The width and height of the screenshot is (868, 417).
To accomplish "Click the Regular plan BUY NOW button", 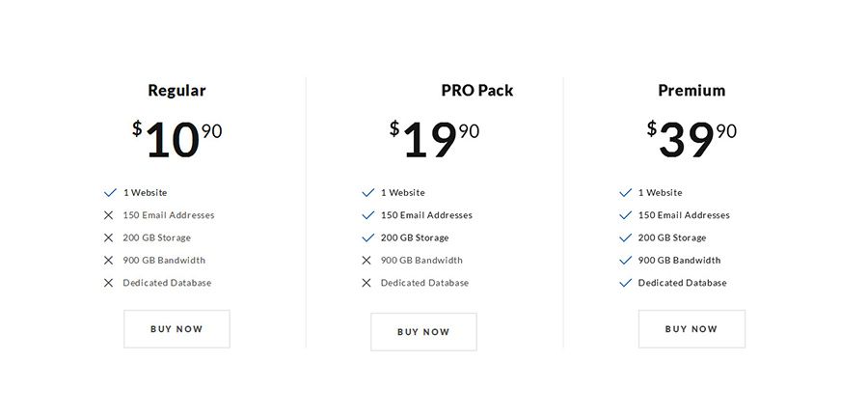I will 176,329.
